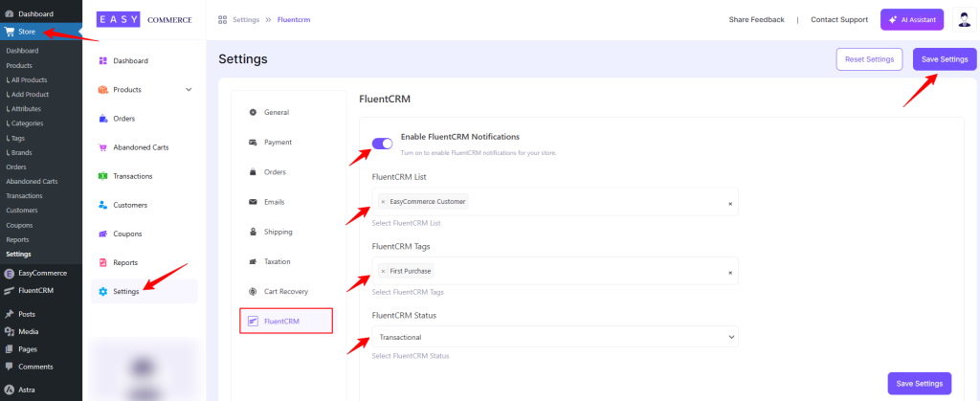This screenshot has height=401, width=980.
Task: Click the Reports chart icon
Action: (x=103, y=262)
